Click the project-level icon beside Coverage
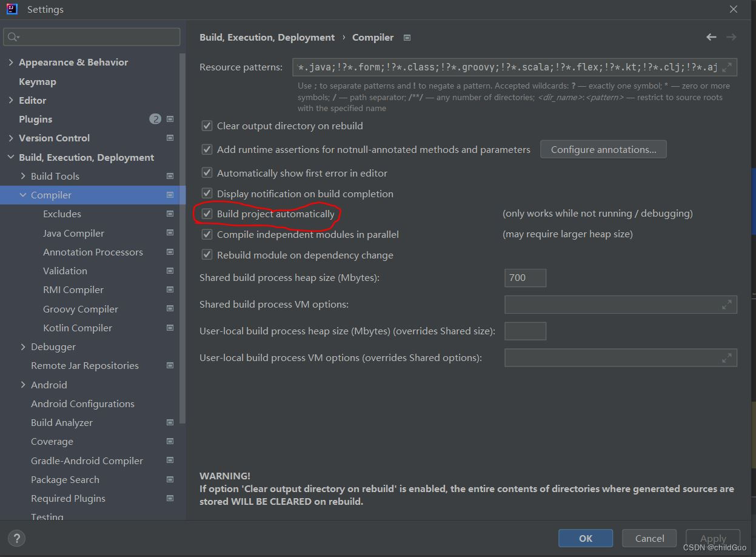756x557 pixels. click(x=170, y=441)
